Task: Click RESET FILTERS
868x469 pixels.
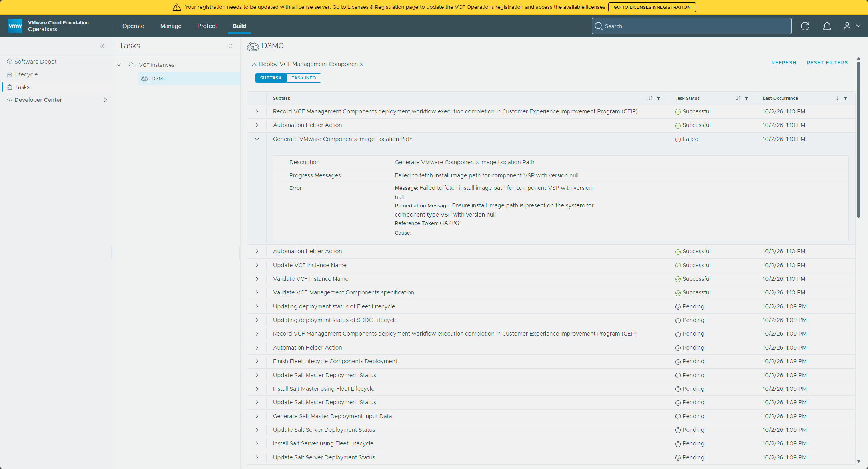Action: pos(827,63)
